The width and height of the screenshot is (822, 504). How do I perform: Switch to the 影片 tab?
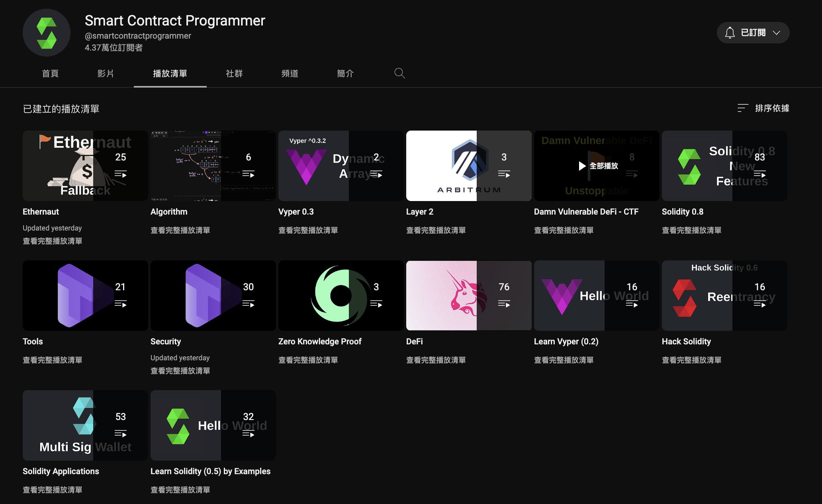(106, 73)
